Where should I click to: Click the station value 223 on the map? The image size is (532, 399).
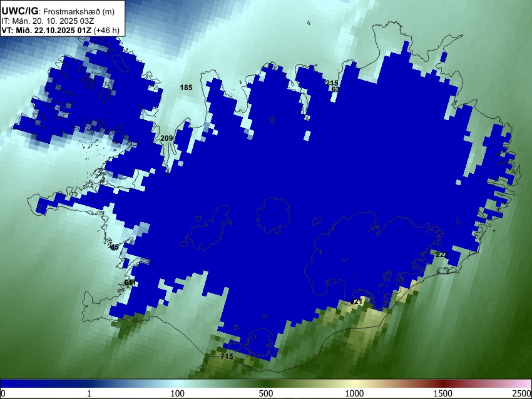pos(442,255)
